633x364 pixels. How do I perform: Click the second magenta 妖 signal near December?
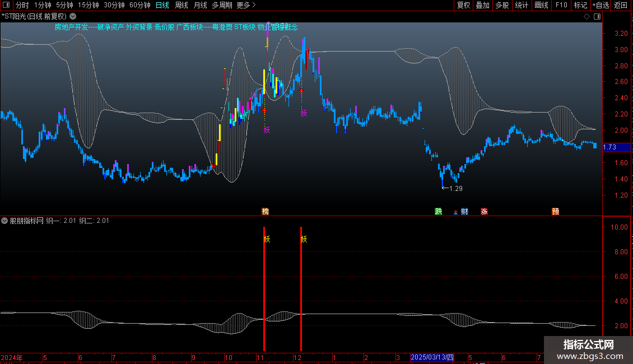(304, 113)
